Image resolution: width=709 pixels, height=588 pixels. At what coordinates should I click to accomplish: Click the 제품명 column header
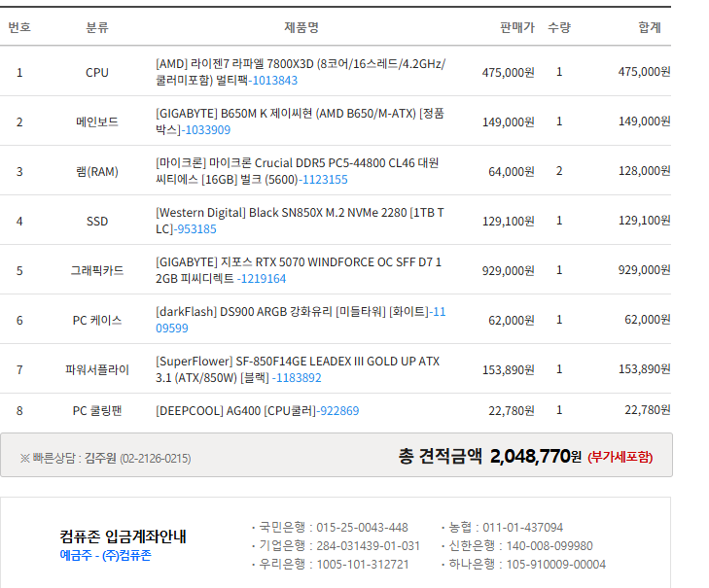[x=301, y=27]
